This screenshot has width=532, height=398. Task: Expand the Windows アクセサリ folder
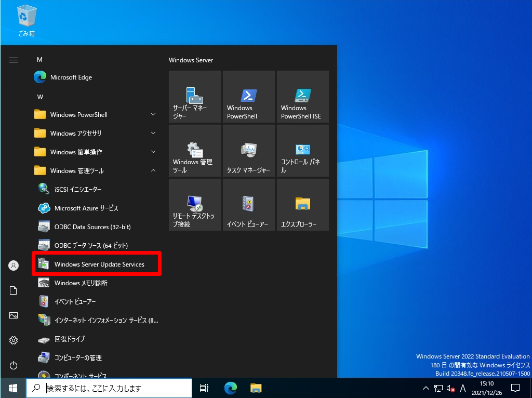[x=96, y=134]
